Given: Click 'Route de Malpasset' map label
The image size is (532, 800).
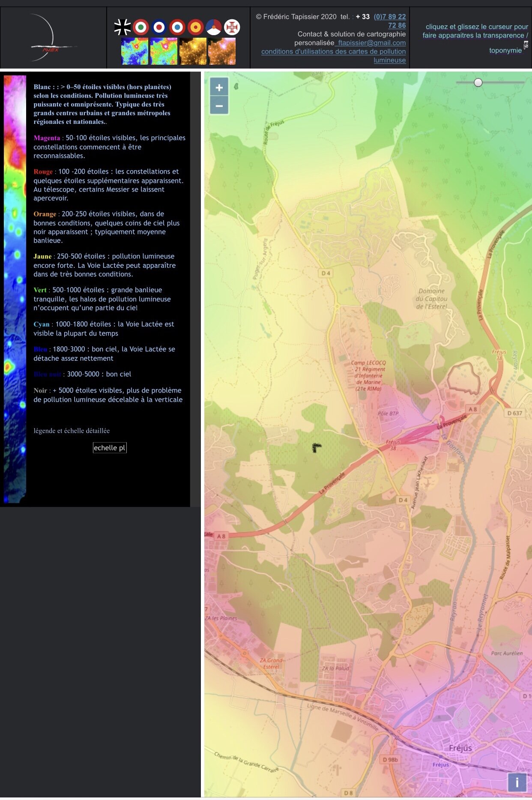Looking at the screenshot, I should point(505,557).
